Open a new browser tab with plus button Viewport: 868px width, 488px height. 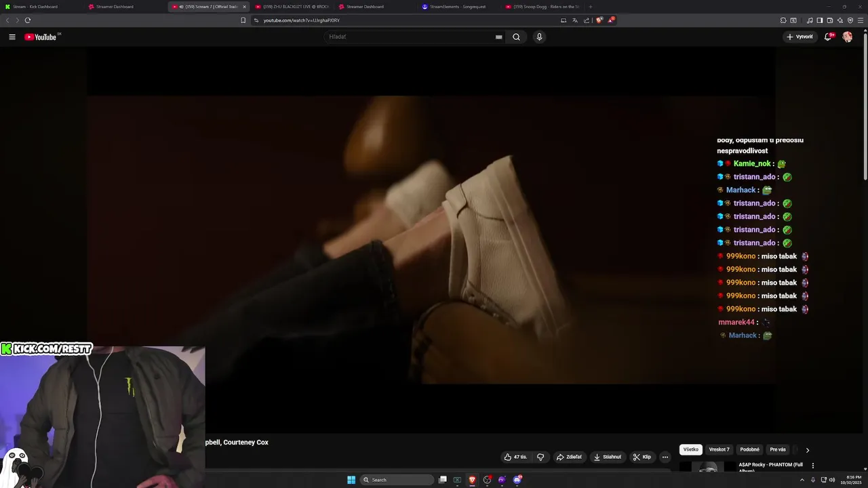590,7
